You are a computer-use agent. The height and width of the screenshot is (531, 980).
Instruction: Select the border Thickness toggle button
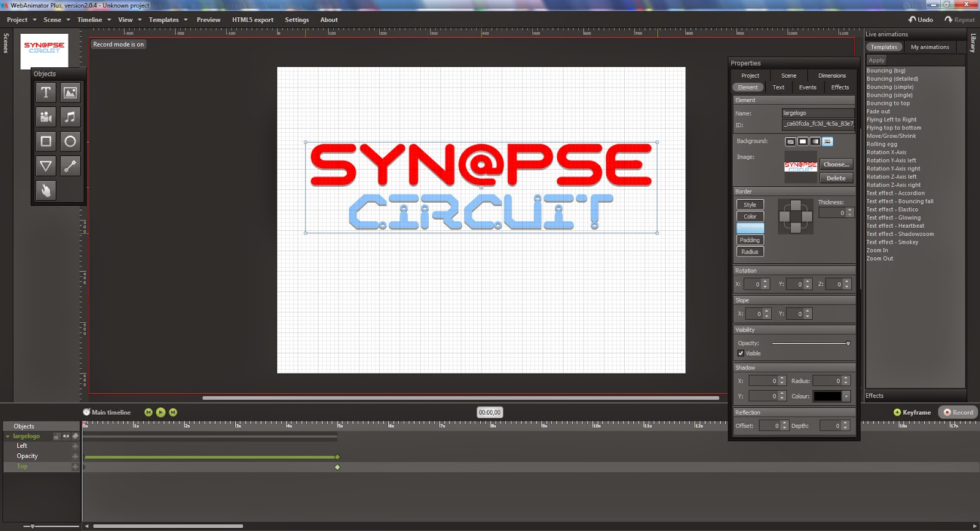[750, 228]
